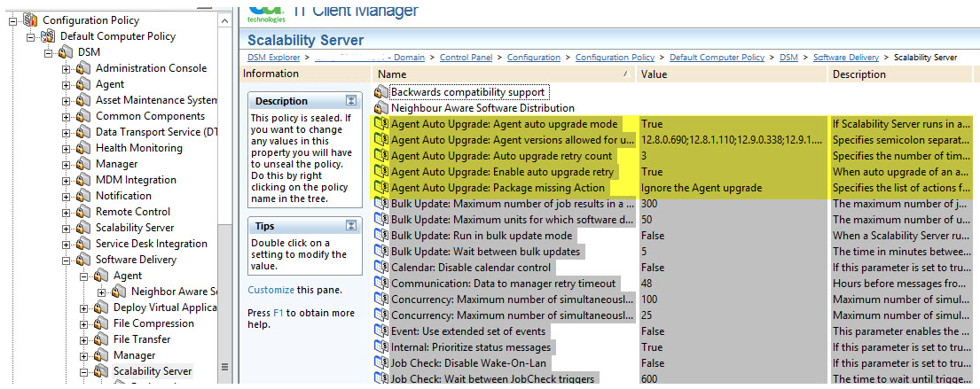Collapse the Software Delivery tree node
The image size is (980, 389).
(x=67, y=261)
